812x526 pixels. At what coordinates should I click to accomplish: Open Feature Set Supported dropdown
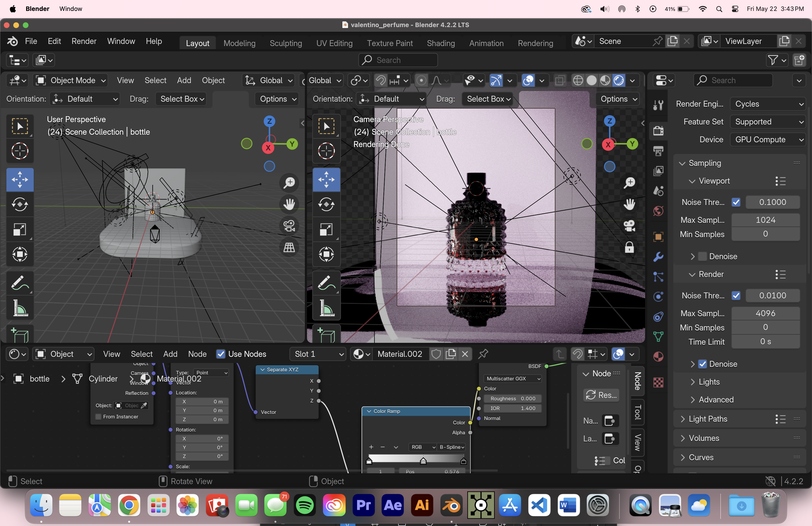(768, 122)
